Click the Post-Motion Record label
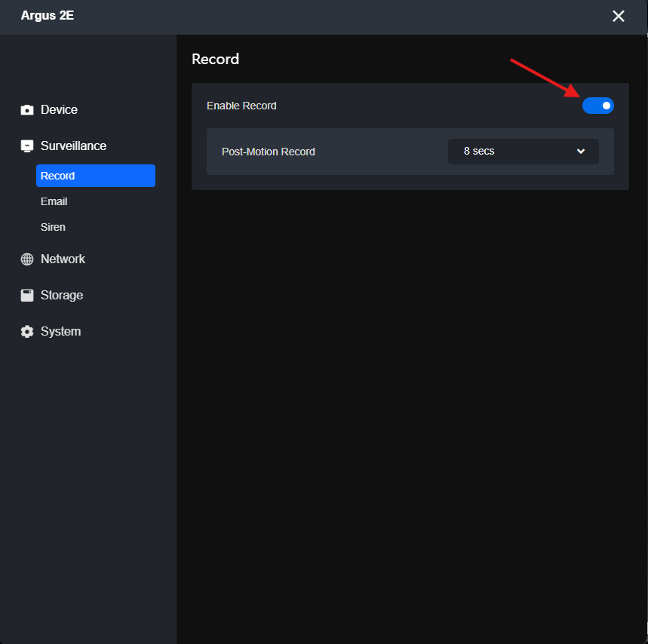 pos(269,152)
